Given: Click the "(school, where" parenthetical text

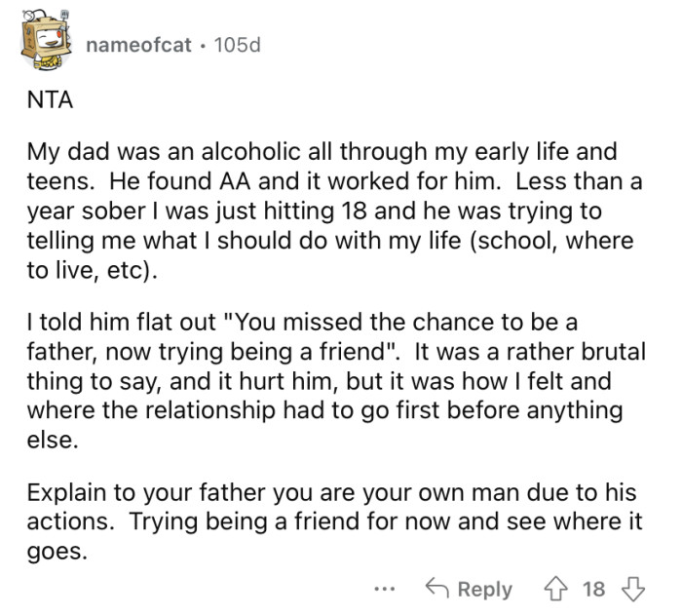Looking at the screenshot, I should click(x=565, y=239).
